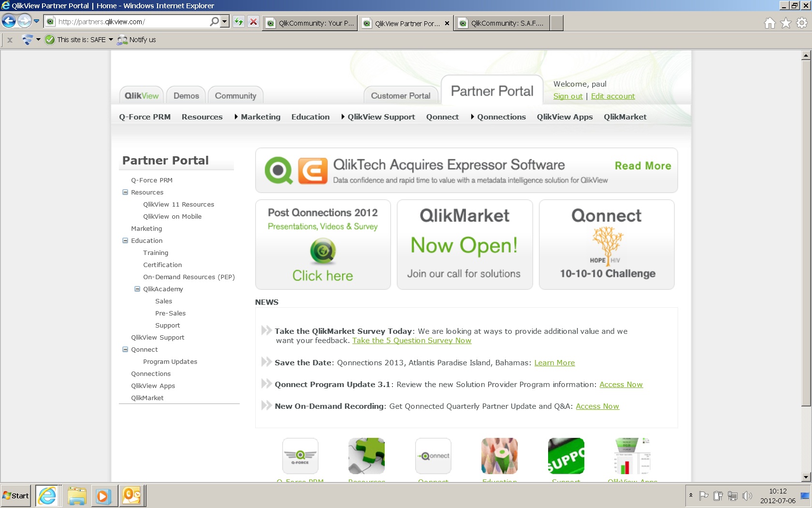The height and width of the screenshot is (508, 812).
Task: Click the site safety verification checkmark icon
Action: click(x=50, y=40)
